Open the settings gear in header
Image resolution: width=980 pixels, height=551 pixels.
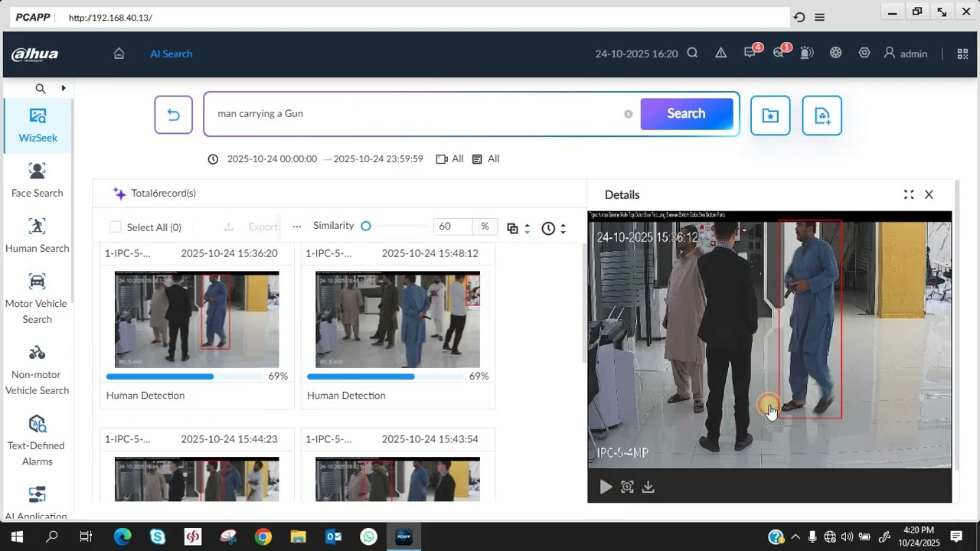point(864,53)
